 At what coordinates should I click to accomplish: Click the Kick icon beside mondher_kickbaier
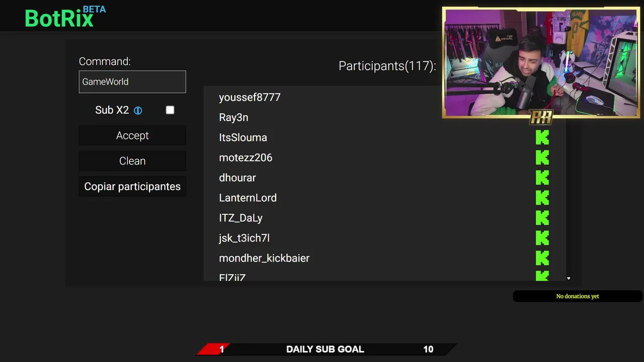542,258
